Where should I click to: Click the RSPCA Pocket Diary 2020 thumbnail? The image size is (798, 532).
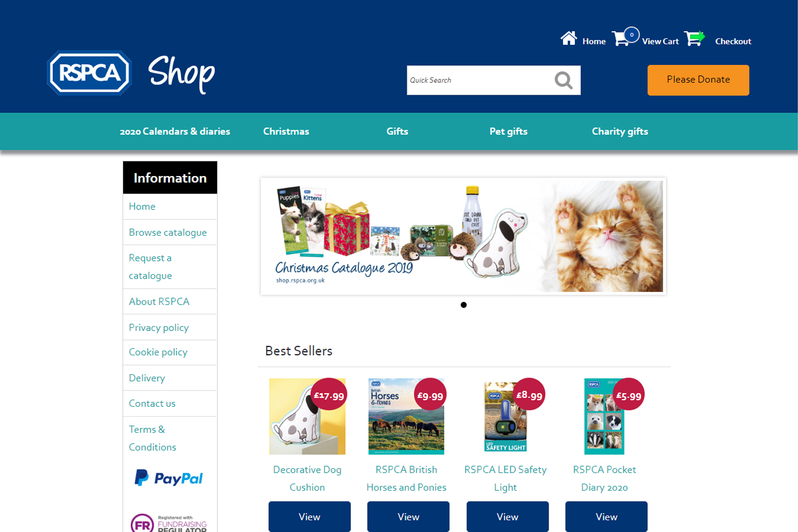pos(604,416)
